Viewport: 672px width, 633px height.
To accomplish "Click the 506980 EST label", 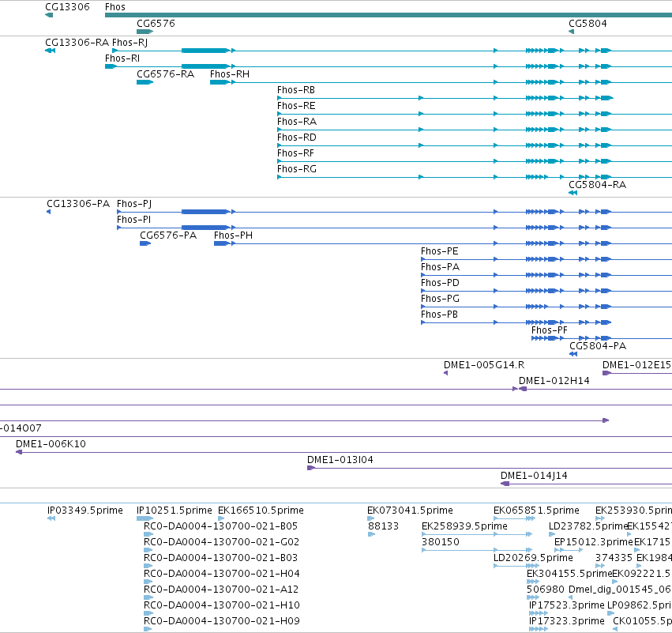I will pyautogui.click(x=546, y=590).
